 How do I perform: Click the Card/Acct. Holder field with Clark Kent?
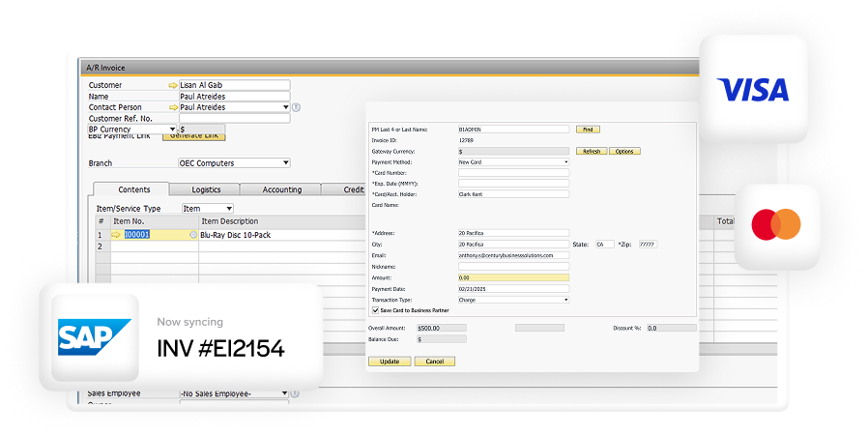click(513, 194)
